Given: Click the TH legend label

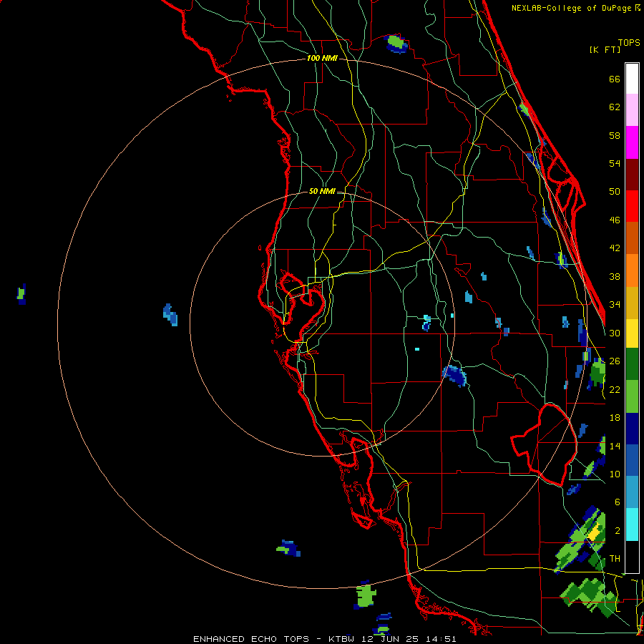Looking at the screenshot, I should click(x=615, y=559).
